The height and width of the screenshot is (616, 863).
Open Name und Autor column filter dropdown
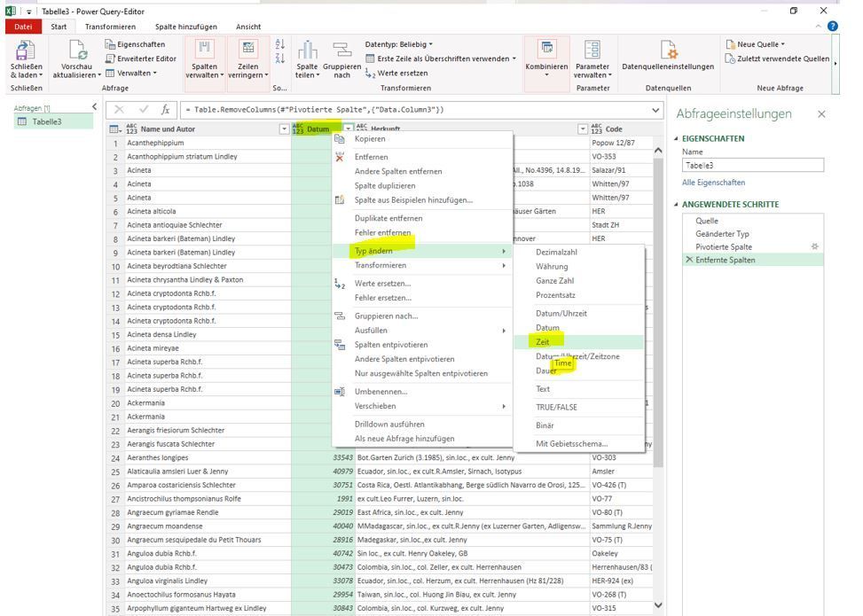(284, 129)
